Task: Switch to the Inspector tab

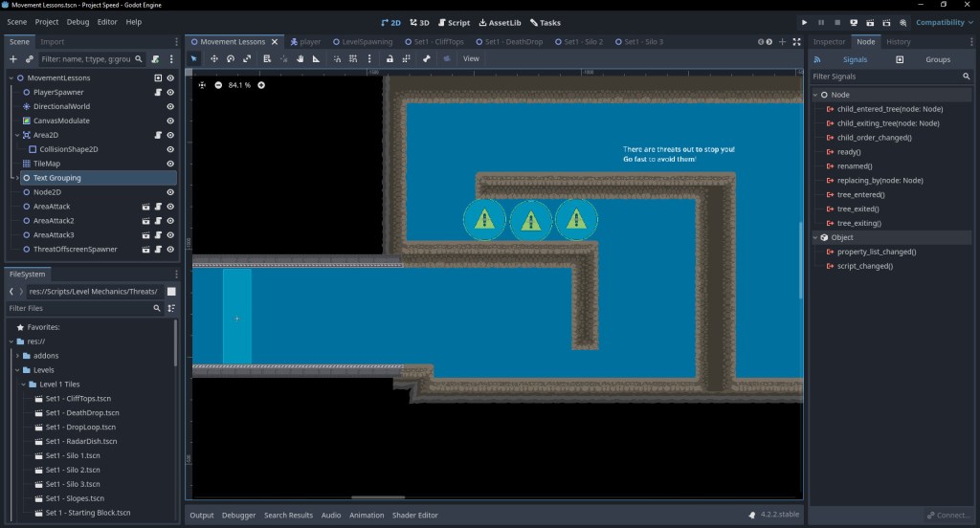Action: (829, 42)
